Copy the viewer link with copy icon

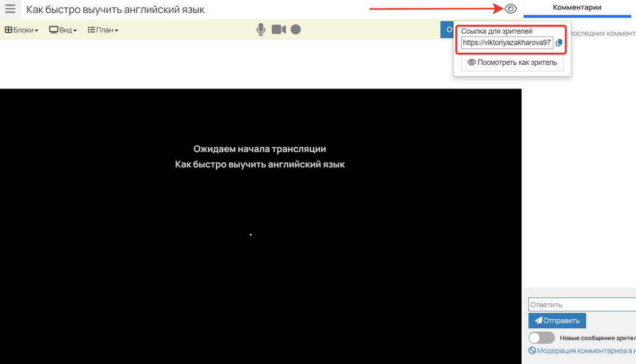click(x=559, y=43)
